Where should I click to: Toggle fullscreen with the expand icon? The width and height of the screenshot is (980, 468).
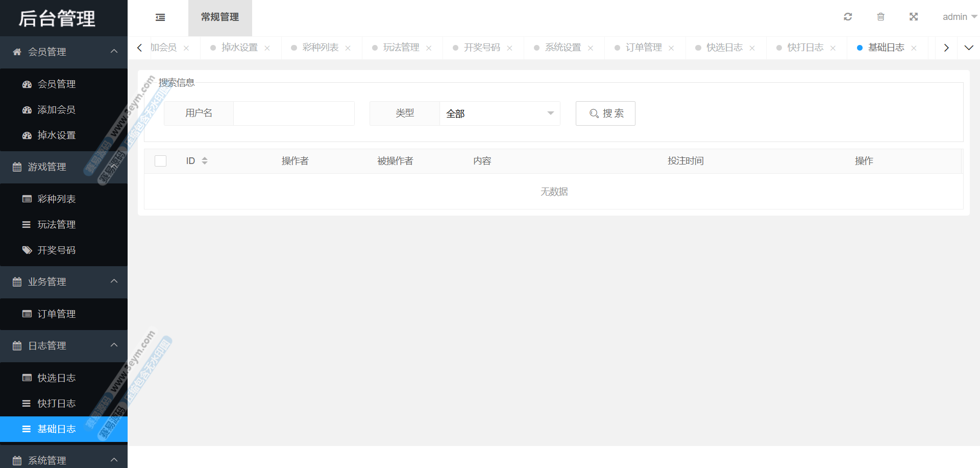pos(914,17)
